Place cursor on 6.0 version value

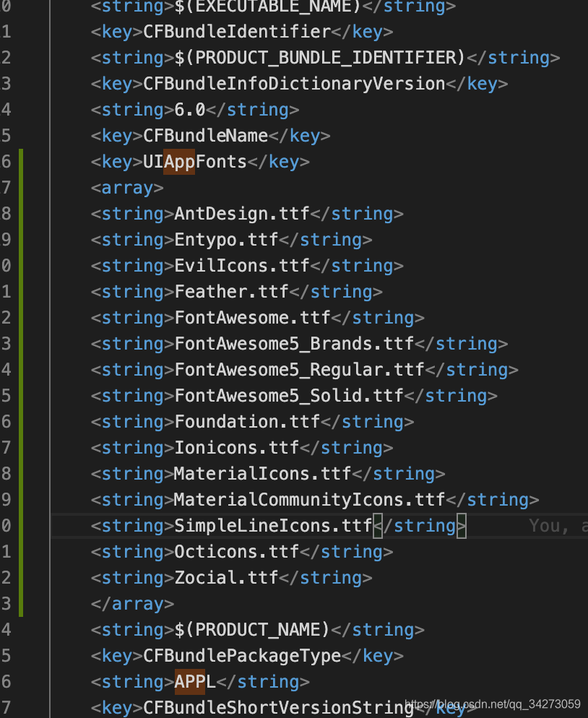click(x=189, y=110)
